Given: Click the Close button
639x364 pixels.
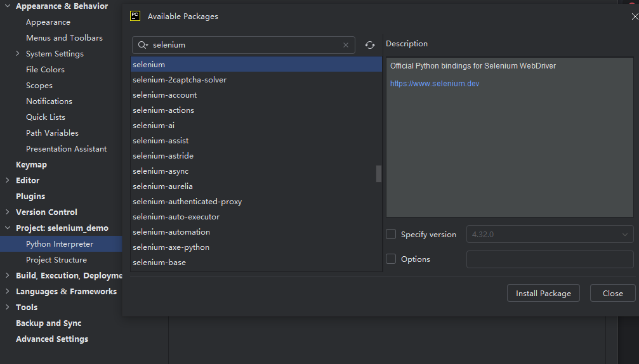Looking at the screenshot, I should [612, 293].
